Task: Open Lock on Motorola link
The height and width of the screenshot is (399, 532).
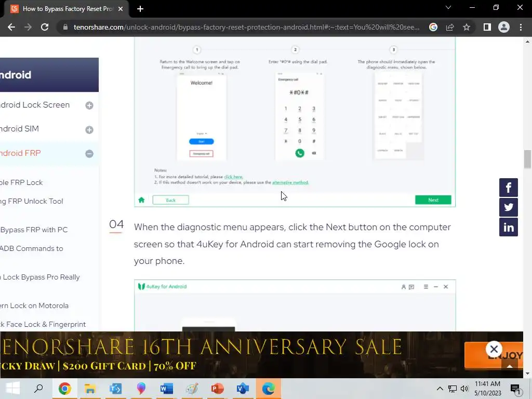Action: [34, 305]
